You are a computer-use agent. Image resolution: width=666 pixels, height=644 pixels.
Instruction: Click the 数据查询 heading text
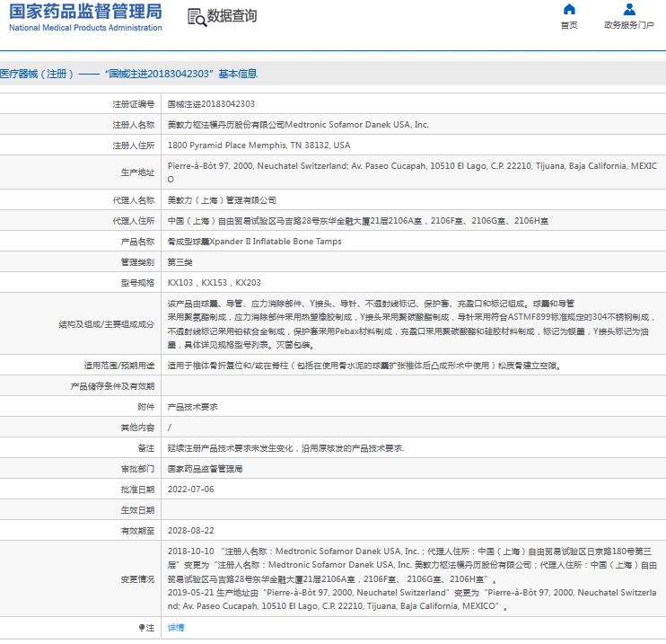(x=232, y=16)
